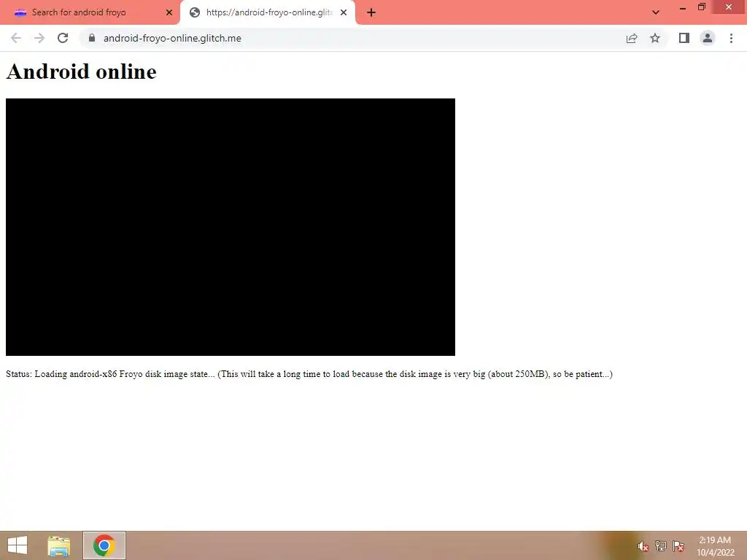747x560 pixels.
Task: Reload the android-froyo-online page
Action: (x=63, y=38)
